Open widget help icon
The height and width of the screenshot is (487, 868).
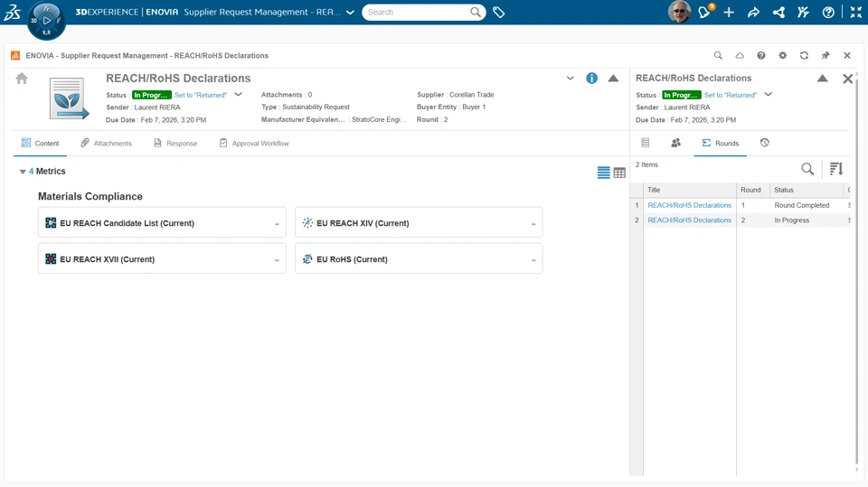point(761,55)
